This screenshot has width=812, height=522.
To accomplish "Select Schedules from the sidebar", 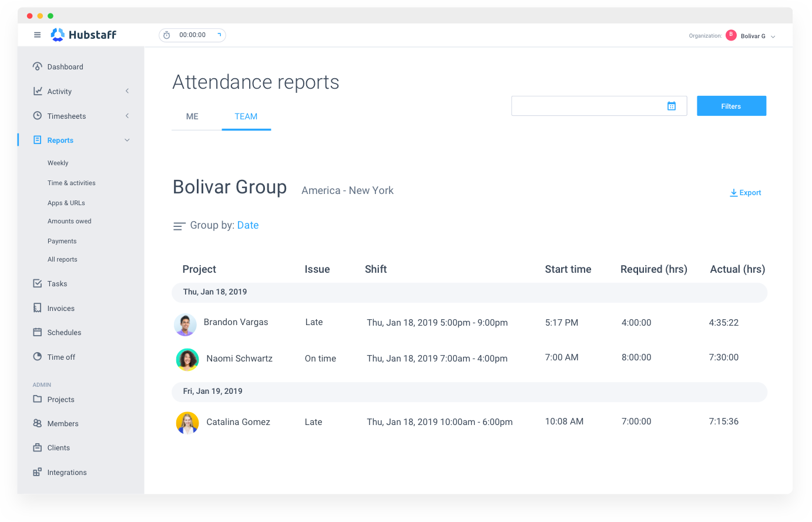I will [x=63, y=332].
